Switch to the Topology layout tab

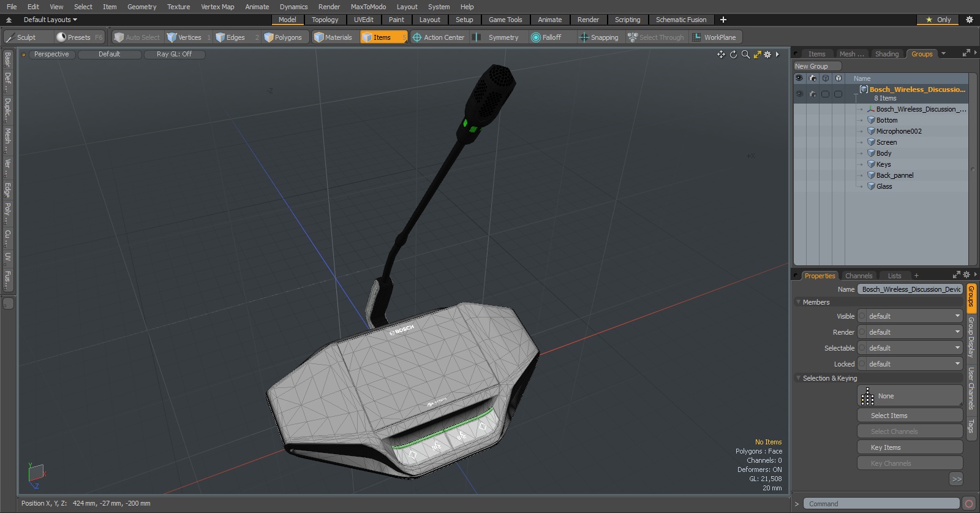(325, 20)
